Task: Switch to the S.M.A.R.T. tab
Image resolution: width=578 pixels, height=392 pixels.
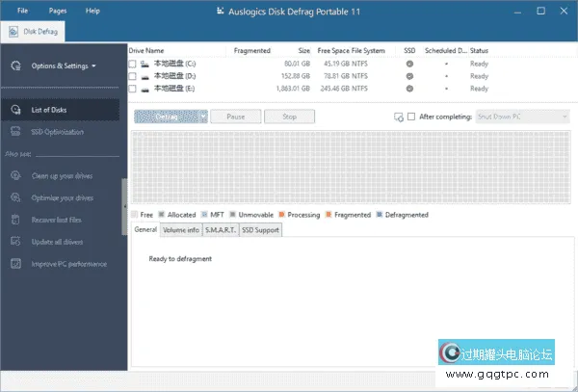Action: click(x=220, y=230)
